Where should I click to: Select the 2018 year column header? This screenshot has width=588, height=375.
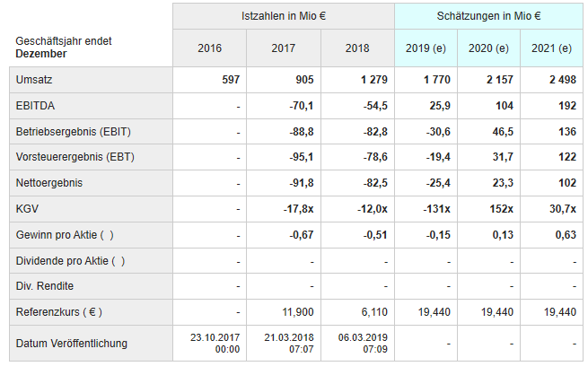pos(357,48)
